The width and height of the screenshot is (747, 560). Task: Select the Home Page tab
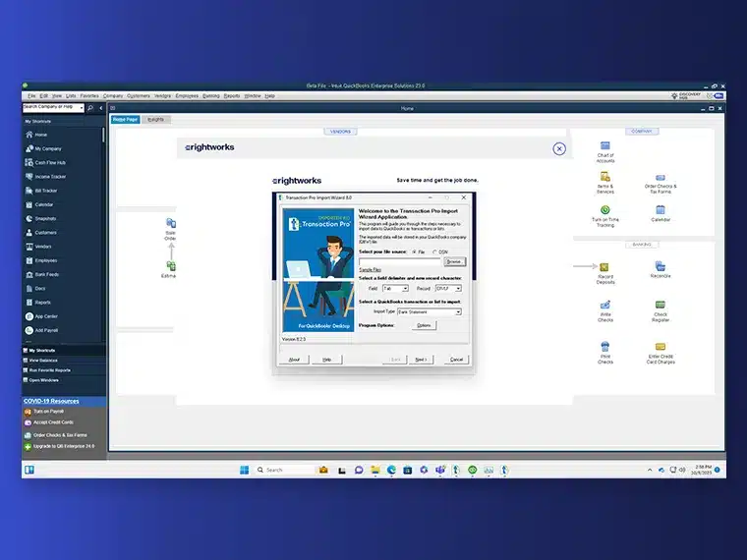125,120
